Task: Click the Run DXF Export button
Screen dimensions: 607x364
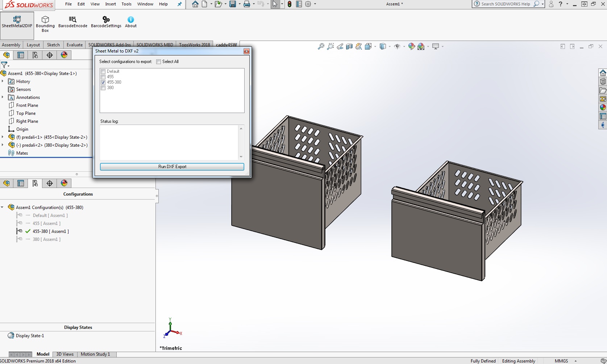Action: [172, 167]
